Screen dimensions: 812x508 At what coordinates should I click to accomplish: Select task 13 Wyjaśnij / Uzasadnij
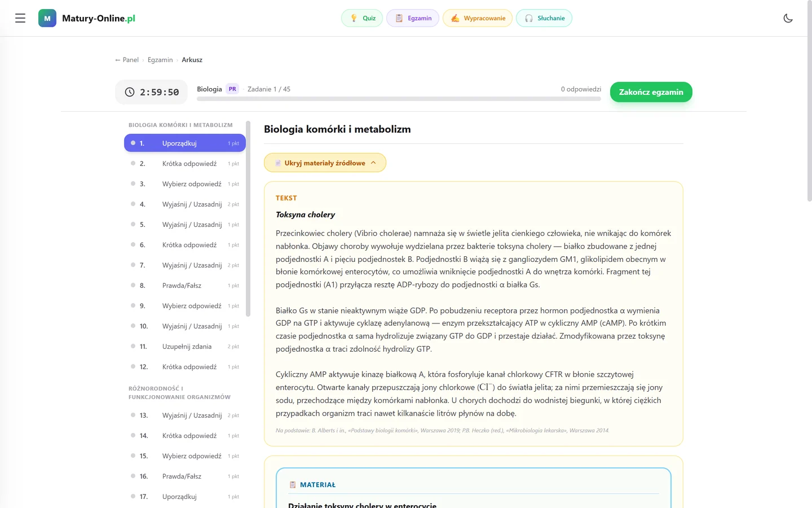(x=185, y=415)
